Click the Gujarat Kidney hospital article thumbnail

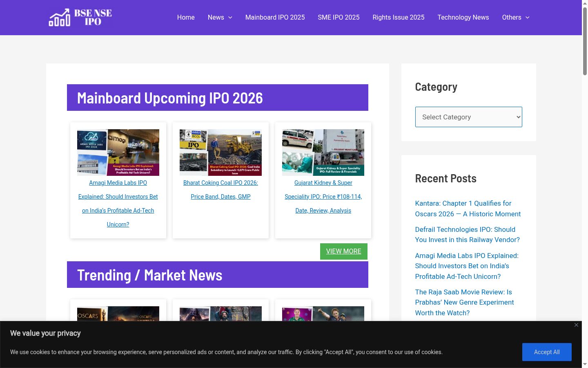[323, 153]
